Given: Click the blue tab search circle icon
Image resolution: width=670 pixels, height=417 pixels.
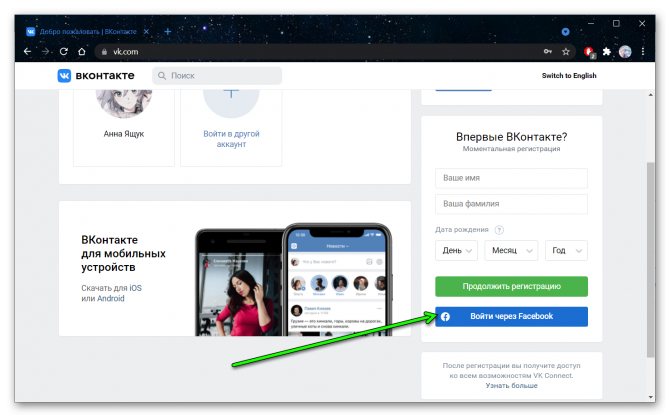Looking at the screenshot, I should 565,32.
